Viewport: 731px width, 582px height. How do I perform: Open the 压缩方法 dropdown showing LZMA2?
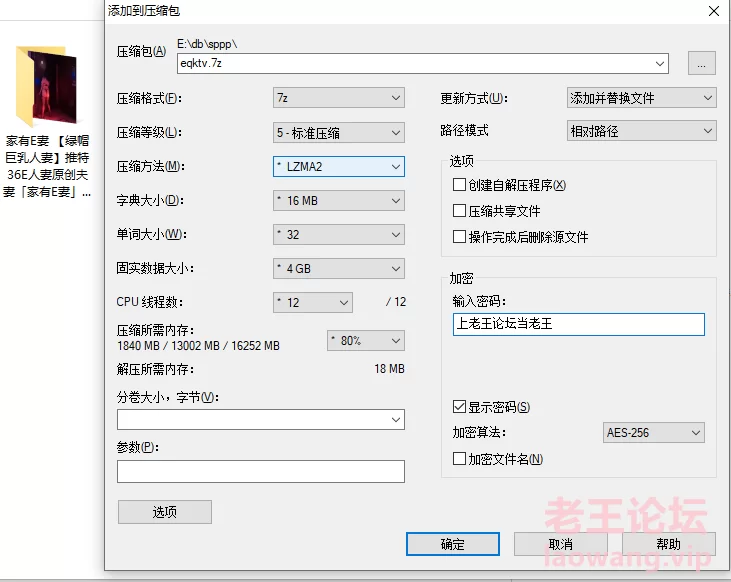(338, 166)
